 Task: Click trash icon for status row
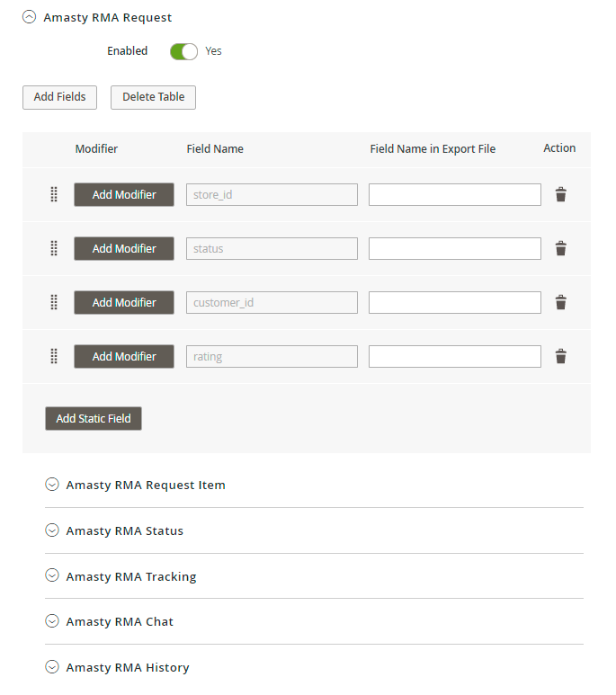pyautogui.click(x=560, y=248)
